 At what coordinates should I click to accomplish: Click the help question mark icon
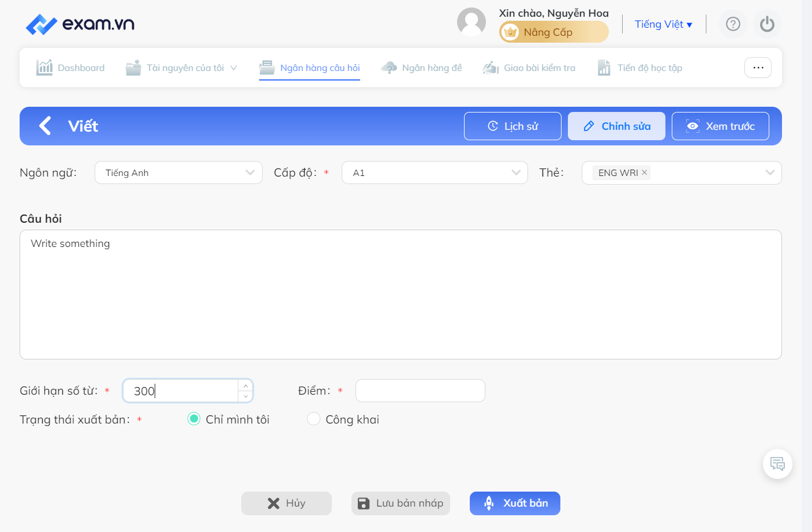(733, 24)
